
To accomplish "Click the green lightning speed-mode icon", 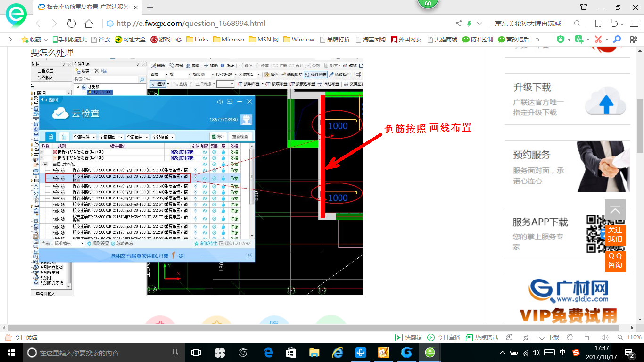I will click(x=469, y=24).
